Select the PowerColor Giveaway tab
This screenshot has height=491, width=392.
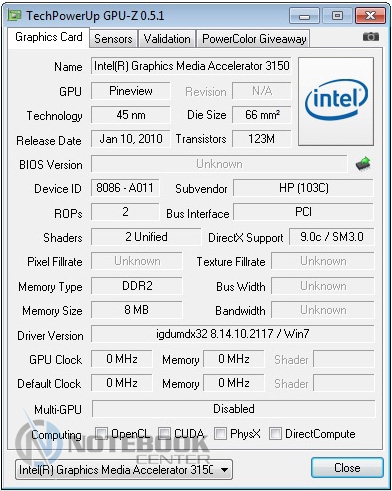(x=254, y=39)
